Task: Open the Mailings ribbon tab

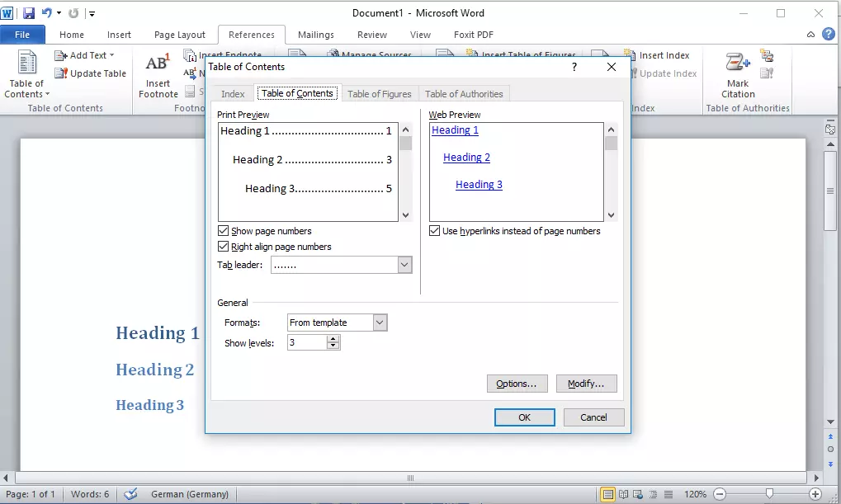Action: [x=316, y=35]
